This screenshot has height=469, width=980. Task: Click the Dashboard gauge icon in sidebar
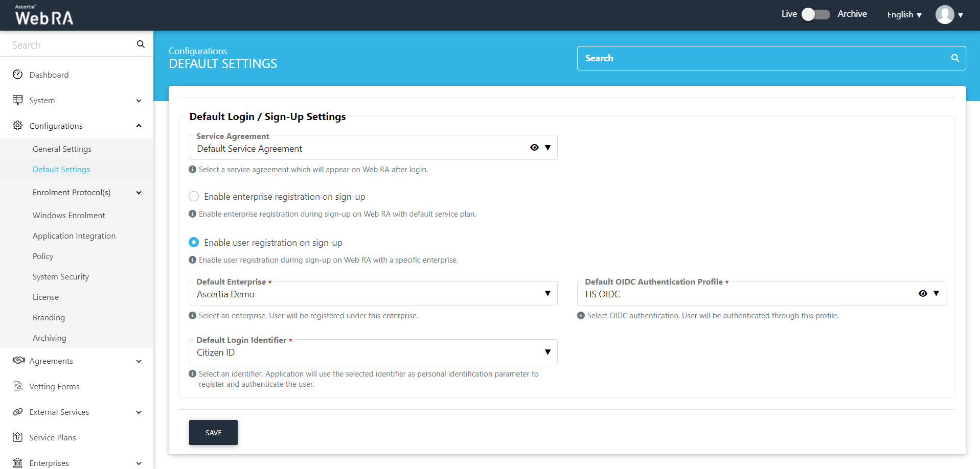[x=18, y=75]
